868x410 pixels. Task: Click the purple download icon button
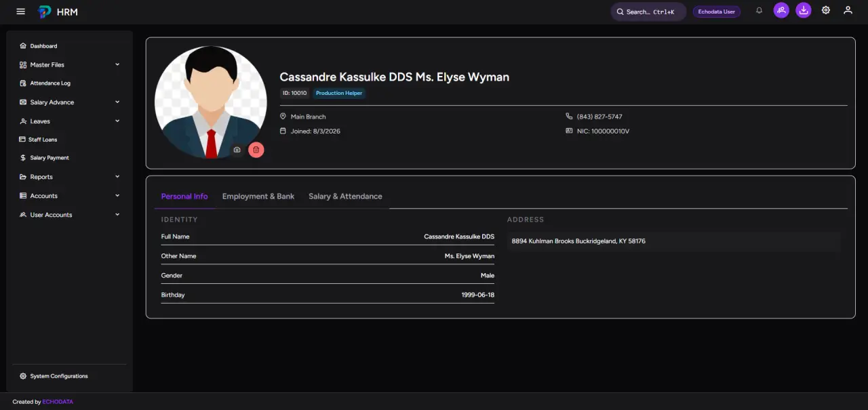pyautogui.click(x=804, y=10)
